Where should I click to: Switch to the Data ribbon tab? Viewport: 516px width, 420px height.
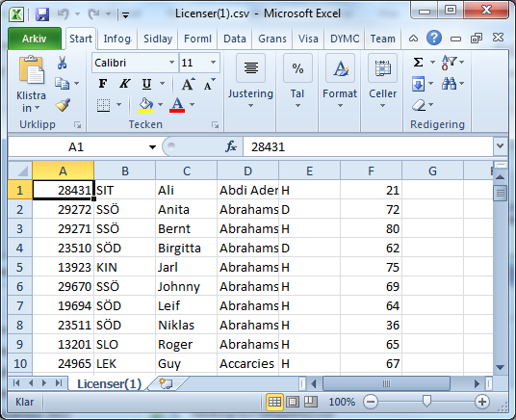click(235, 39)
